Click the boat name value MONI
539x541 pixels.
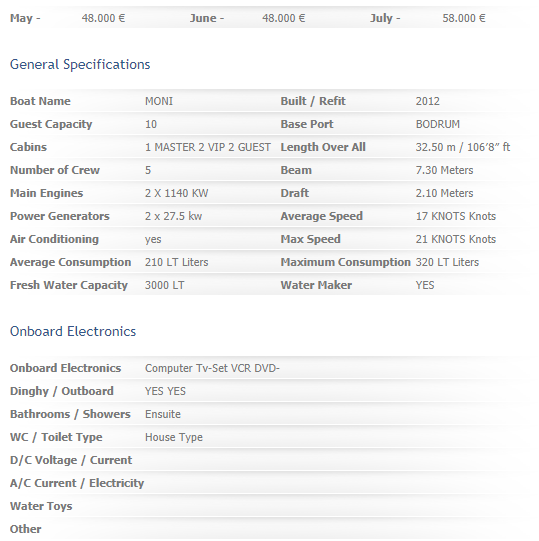coord(159,101)
